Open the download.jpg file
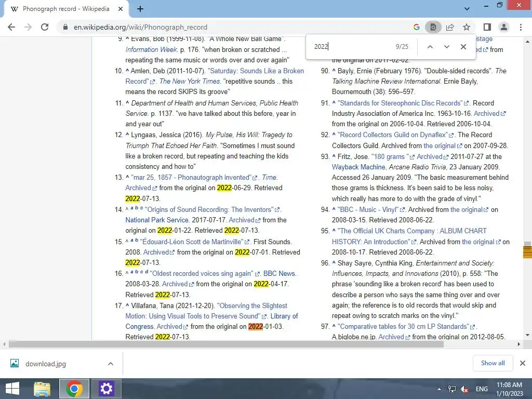Image resolution: width=532 pixels, height=399 pixels. (46, 364)
